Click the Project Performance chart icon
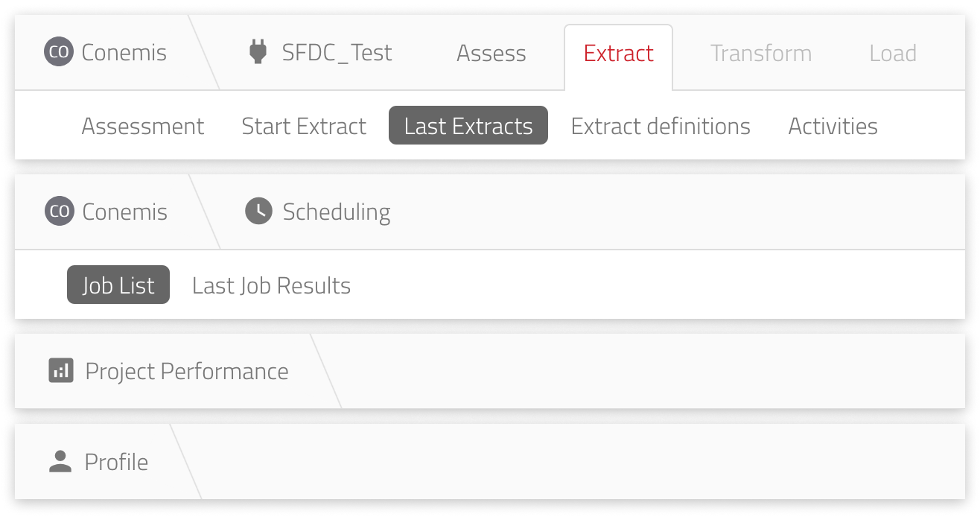 (x=61, y=370)
